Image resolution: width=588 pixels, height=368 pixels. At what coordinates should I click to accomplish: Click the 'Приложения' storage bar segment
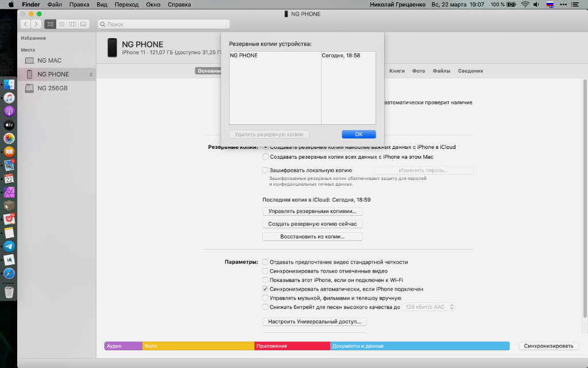(292, 346)
